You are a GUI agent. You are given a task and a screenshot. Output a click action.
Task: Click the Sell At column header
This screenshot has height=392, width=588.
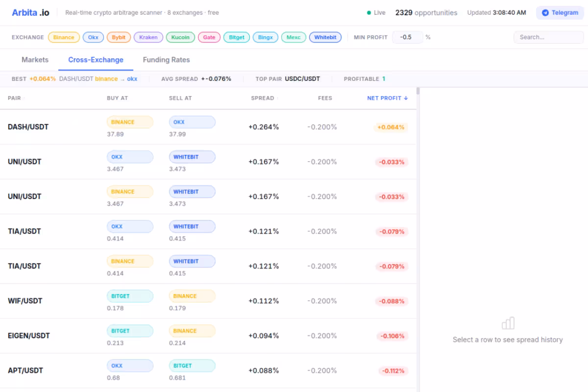[x=180, y=98]
